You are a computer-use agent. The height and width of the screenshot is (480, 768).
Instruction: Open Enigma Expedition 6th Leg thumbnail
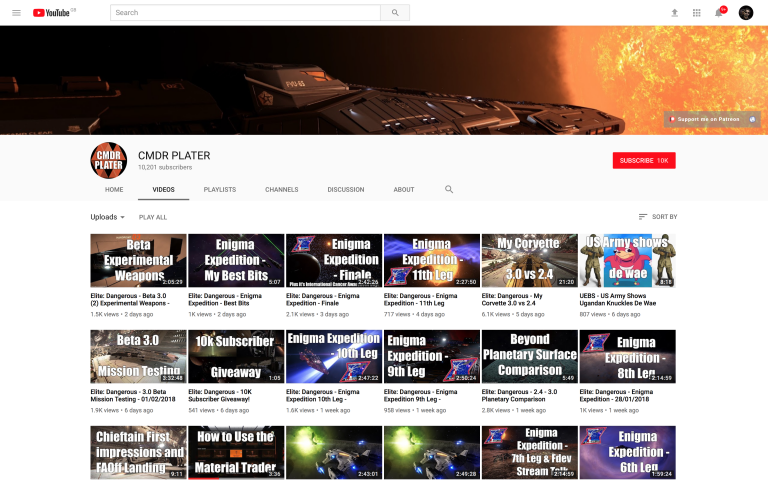click(627, 453)
